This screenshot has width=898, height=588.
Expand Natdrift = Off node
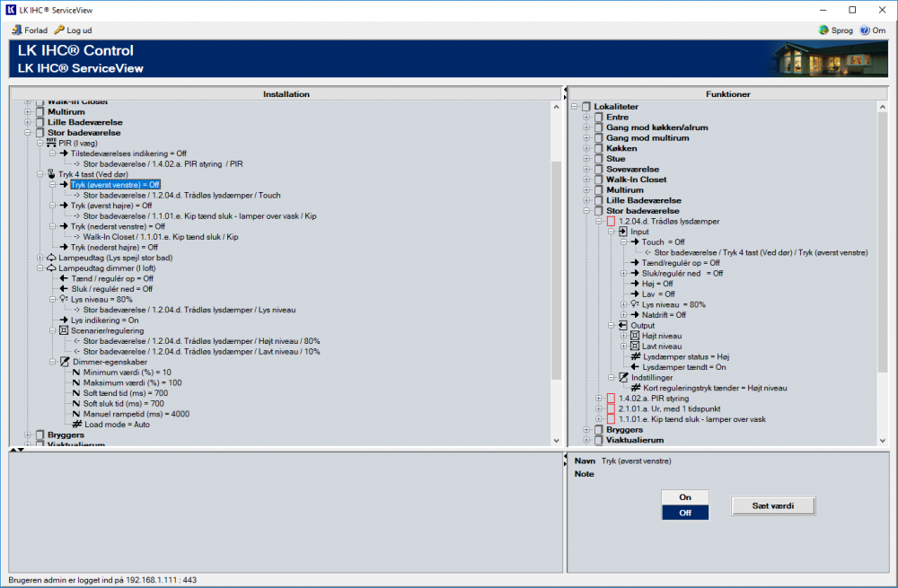click(x=624, y=315)
